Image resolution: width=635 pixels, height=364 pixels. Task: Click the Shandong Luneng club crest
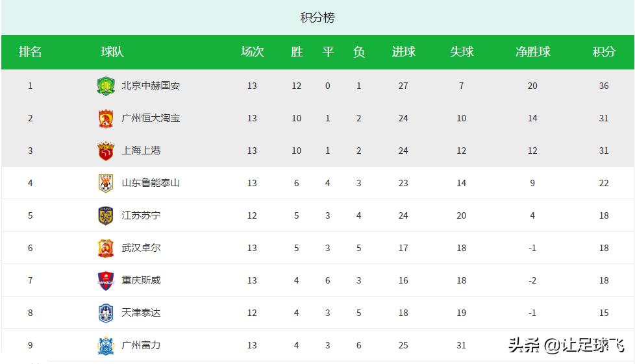105,183
